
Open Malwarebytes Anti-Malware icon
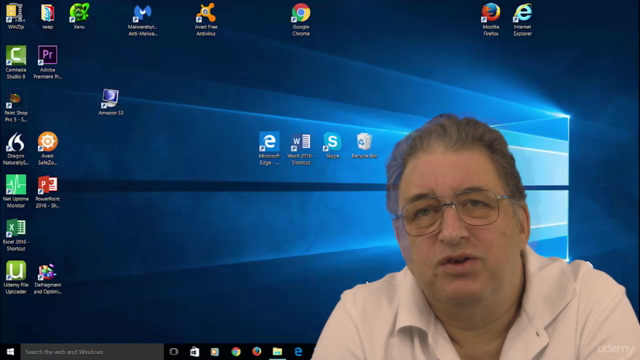point(142,20)
